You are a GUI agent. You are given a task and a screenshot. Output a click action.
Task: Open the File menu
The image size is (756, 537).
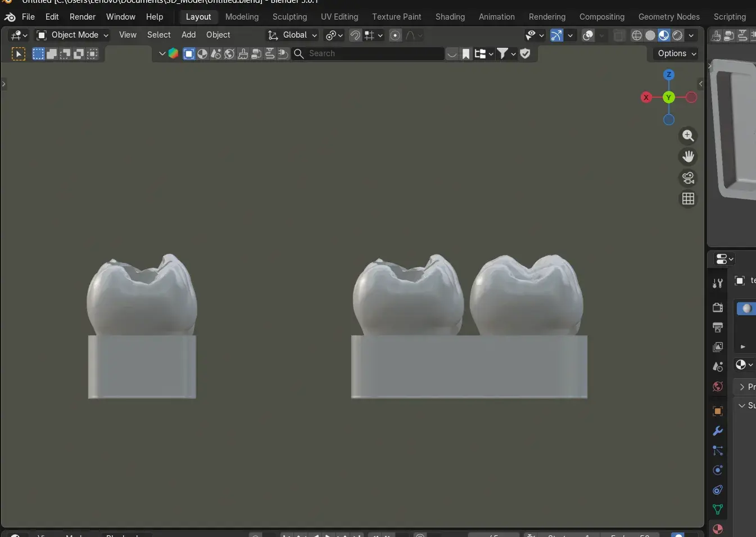point(28,17)
